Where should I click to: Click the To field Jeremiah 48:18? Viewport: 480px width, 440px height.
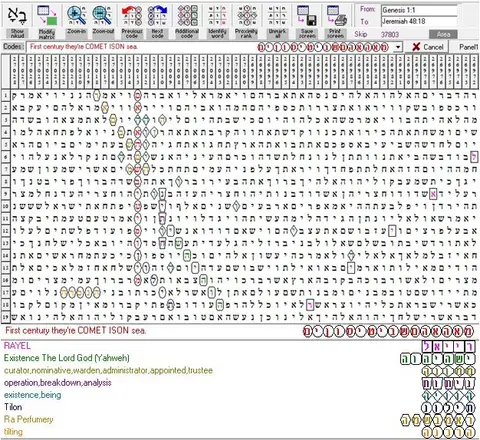click(419, 21)
